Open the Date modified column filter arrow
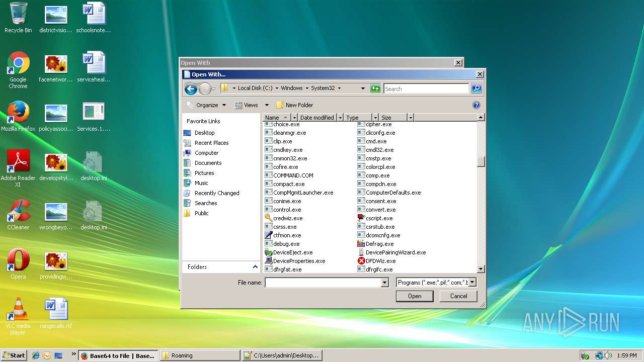644x362 pixels. [340, 118]
